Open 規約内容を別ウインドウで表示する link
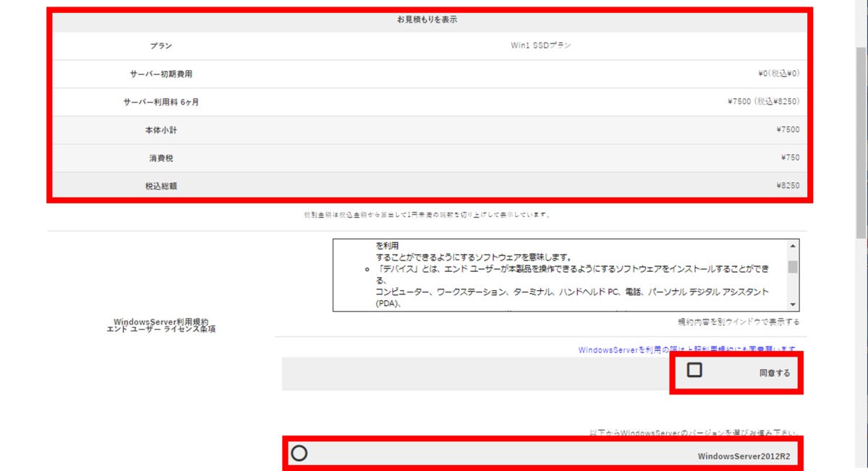The width and height of the screenshot is (868, 471). (x=739, y=322)
